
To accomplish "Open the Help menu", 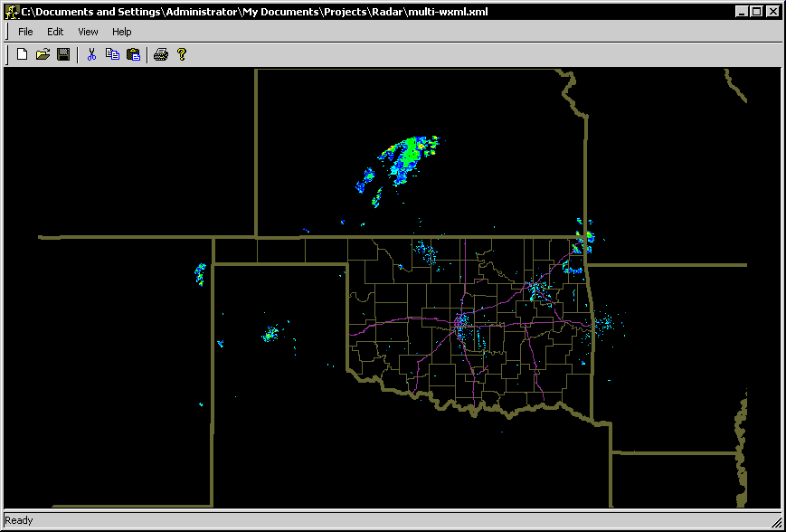I will click(x=120, y=31).
